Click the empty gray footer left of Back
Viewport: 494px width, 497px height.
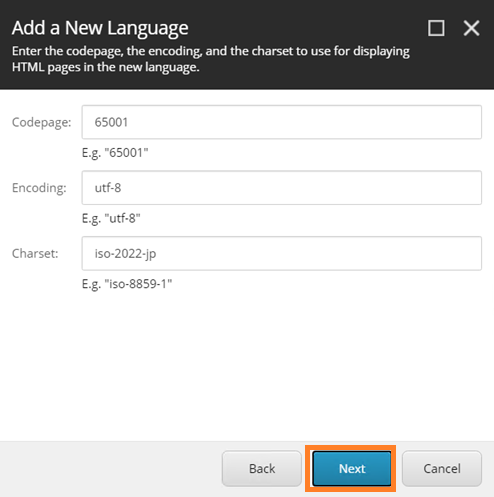pyautogui.click(x=110, y=468)
